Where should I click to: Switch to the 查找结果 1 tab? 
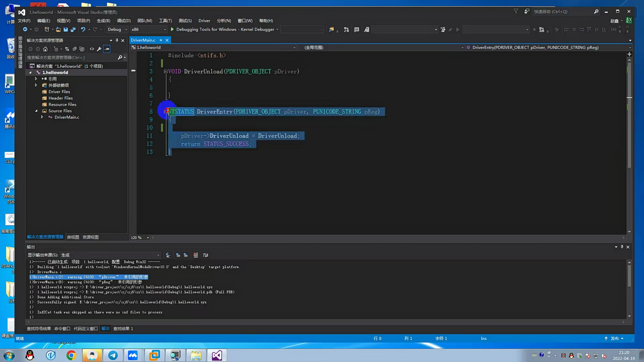[123, 329]
